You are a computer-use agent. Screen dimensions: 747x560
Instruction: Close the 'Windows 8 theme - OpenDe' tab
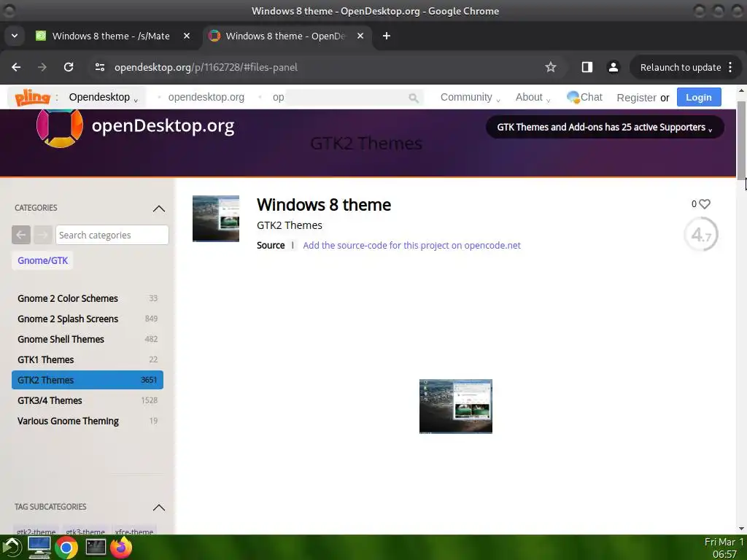click(360, 36)
